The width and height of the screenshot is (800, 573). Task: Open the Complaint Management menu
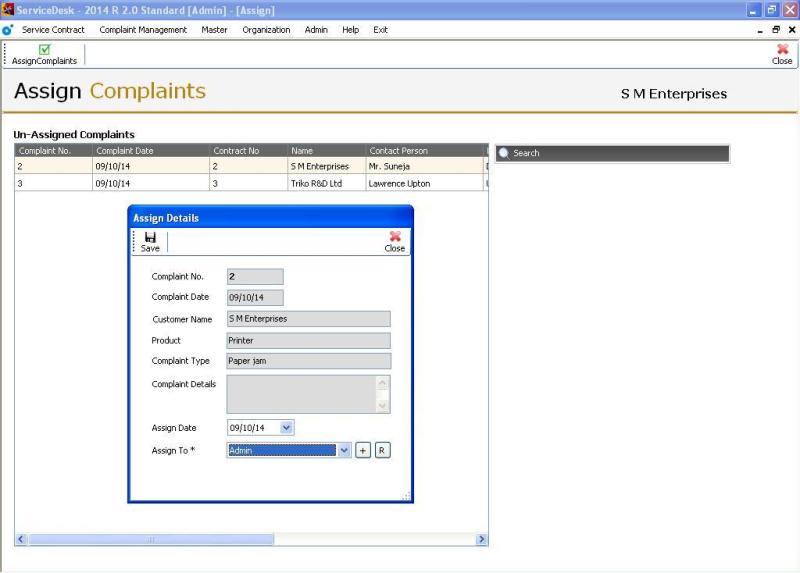tap(143, 30)
